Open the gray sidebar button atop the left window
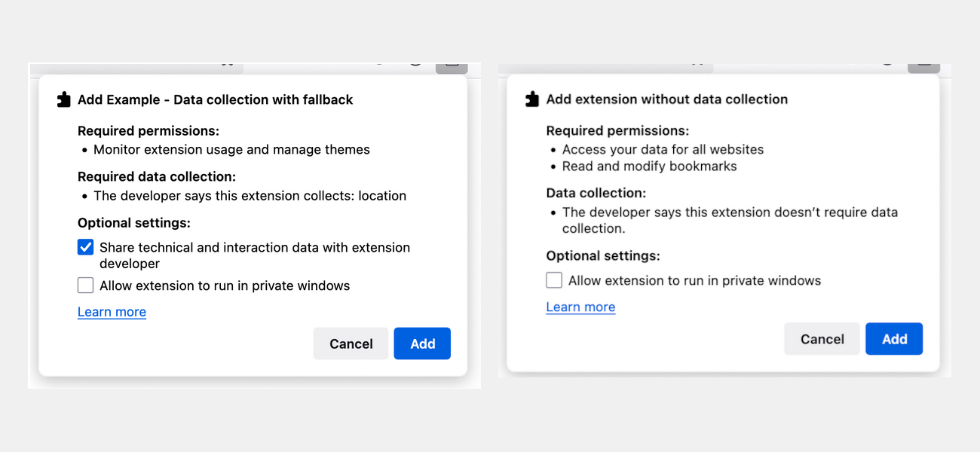The height and width of the screenshot is (452, 980). click(451, 66)
